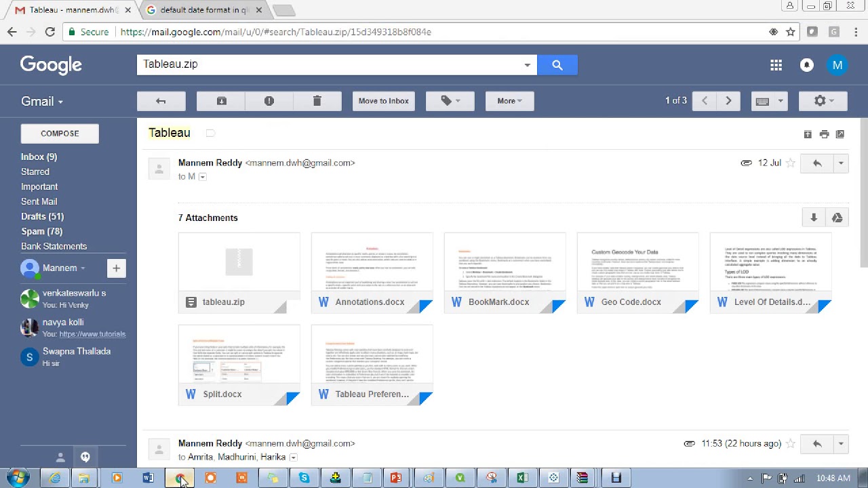Image resolution: width=868 pixels, height=488 pixels.
Task: Open more options for 12 Jul message
Action: coord(841,163)
